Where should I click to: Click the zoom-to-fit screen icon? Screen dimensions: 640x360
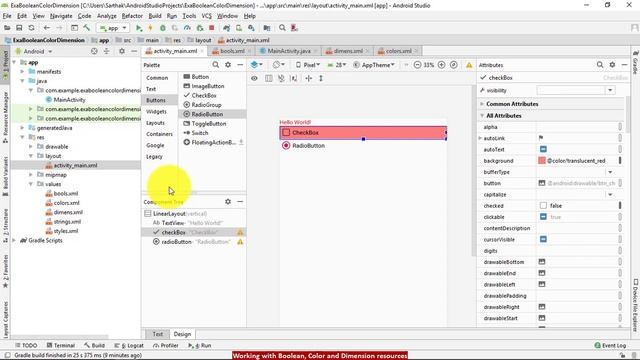click(453, 65)
